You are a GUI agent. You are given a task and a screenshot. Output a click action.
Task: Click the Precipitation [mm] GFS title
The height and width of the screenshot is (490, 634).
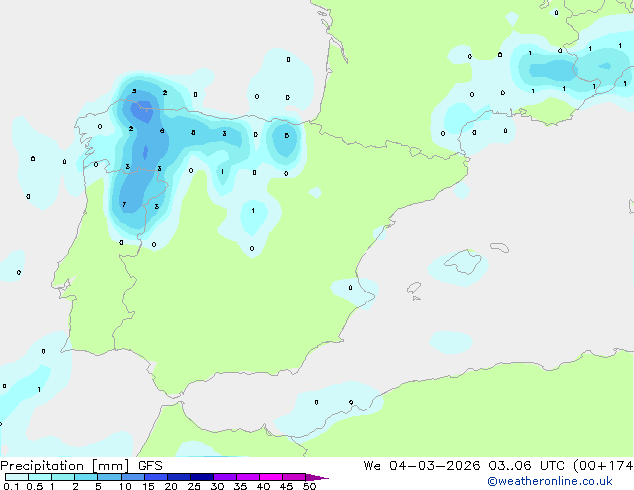(x=81, y=466)
